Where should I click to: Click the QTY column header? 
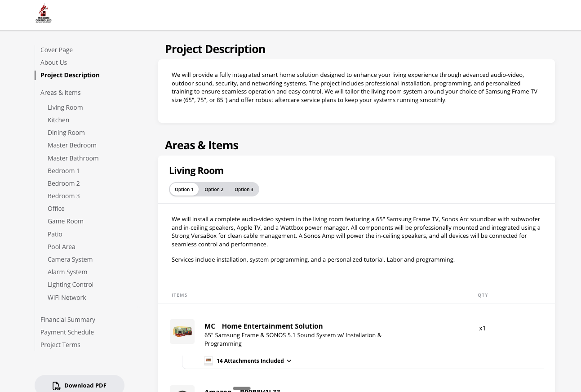point(483,295)
